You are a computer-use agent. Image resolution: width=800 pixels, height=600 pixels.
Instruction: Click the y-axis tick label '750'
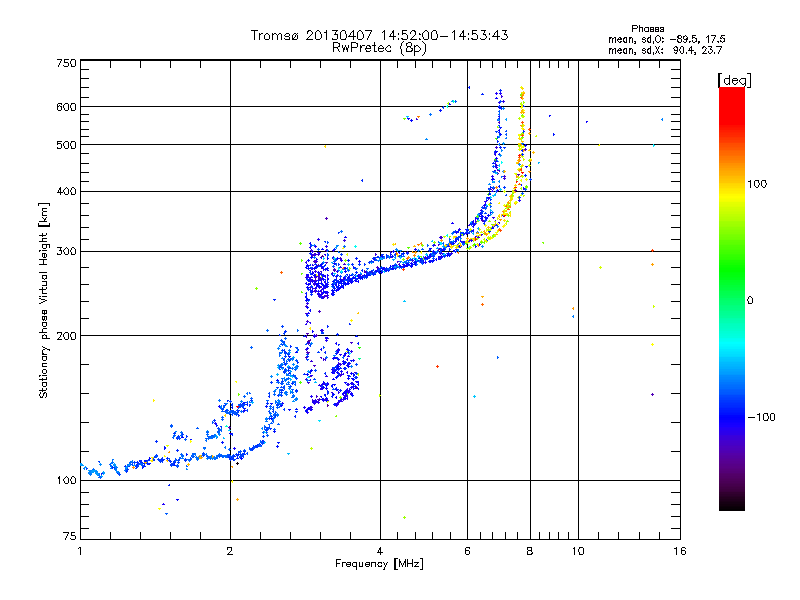click(66, 63)
